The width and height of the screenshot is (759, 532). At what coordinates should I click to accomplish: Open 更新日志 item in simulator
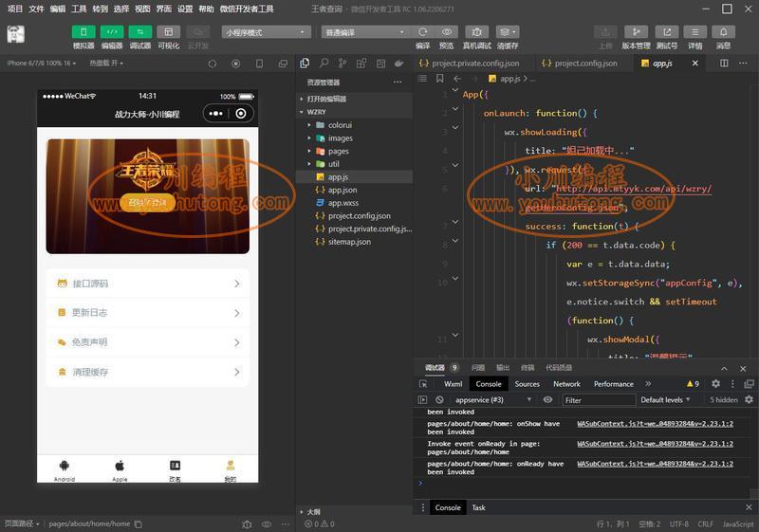pos(148,313)
